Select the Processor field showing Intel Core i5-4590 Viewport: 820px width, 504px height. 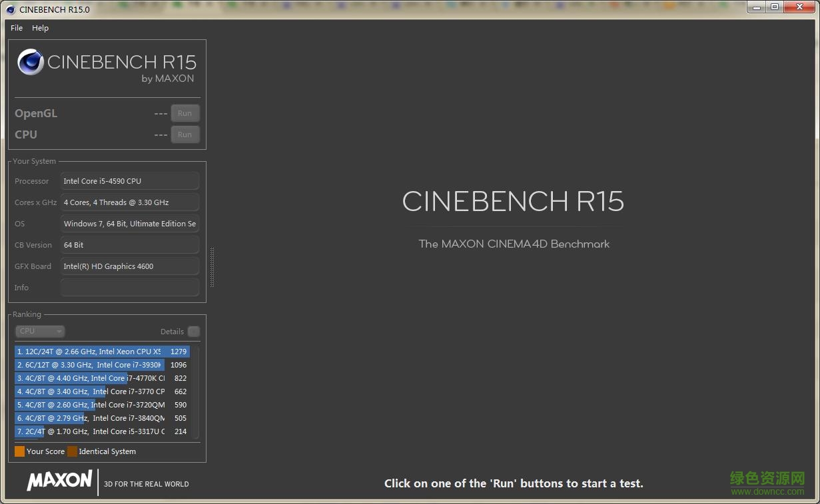coord(129,180)
